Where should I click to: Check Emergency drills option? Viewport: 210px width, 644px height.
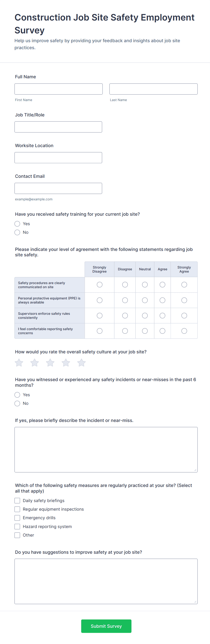[17, 518]
